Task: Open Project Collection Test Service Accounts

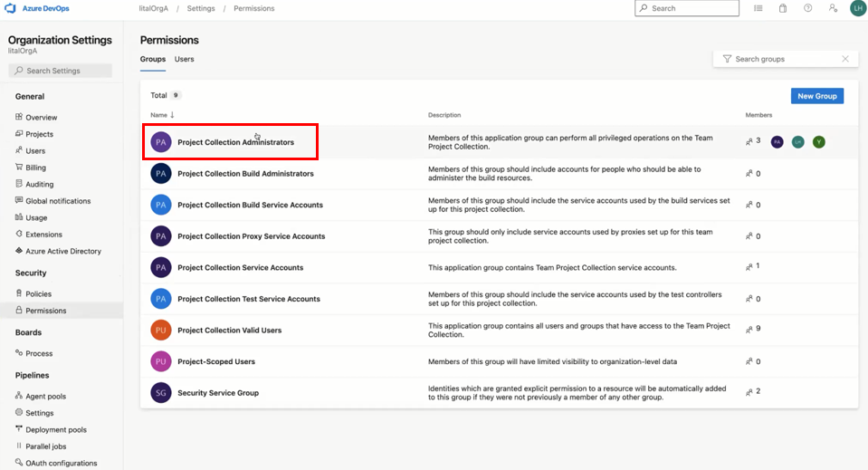Action: point(249,299)
